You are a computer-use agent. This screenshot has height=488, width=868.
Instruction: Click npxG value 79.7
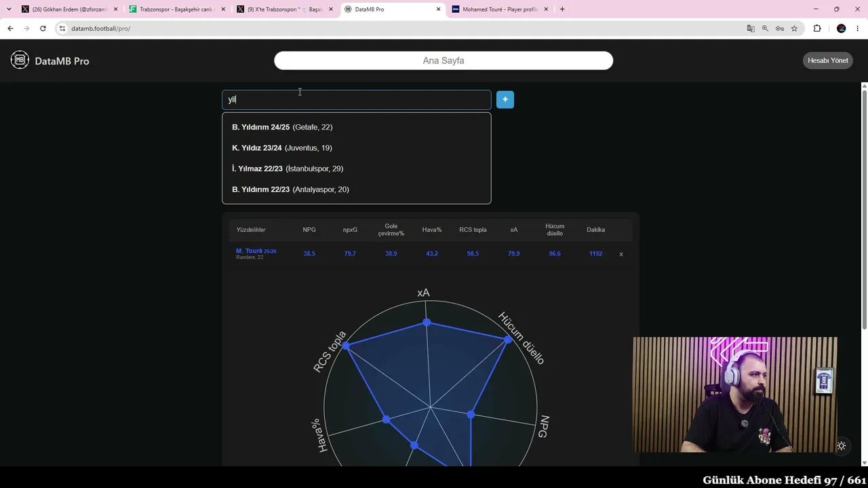[x=350, y=253]
